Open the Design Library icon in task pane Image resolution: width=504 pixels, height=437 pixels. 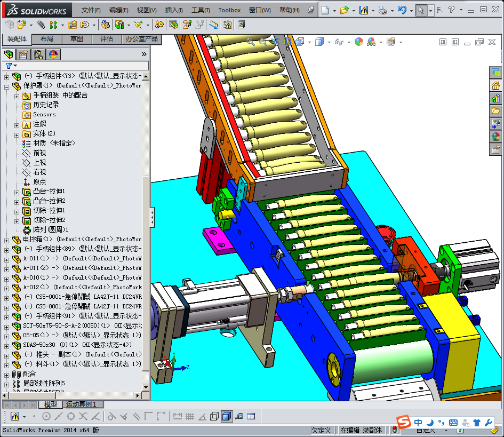pyautogui.click(x=496, y=98)
